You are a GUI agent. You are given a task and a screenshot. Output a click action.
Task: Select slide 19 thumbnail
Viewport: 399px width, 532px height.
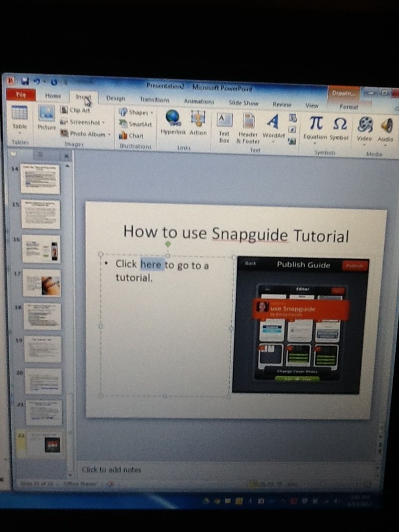coord(43,349)
